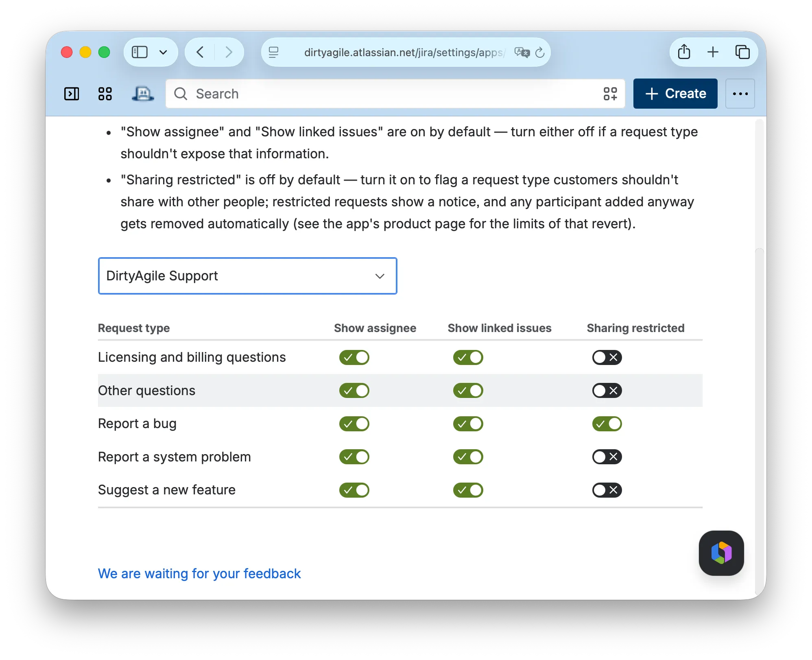Zoom the window with the green button
This screenshot has height=660, width=812.
pyautogui.click(x=104, y=52)
